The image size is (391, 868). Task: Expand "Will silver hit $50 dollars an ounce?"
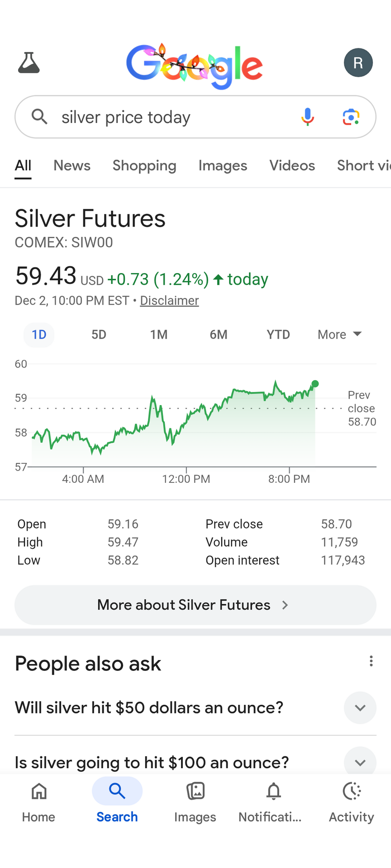[360, 708]
